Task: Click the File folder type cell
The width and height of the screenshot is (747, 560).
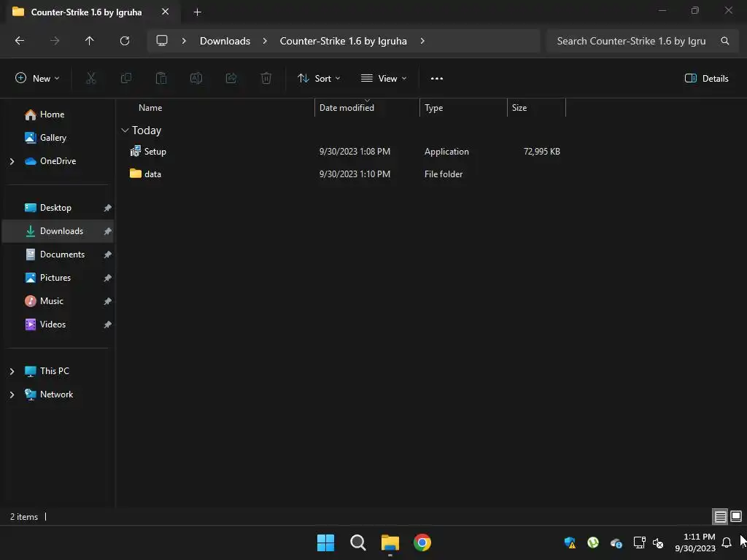Action: [x=444, y=174]
